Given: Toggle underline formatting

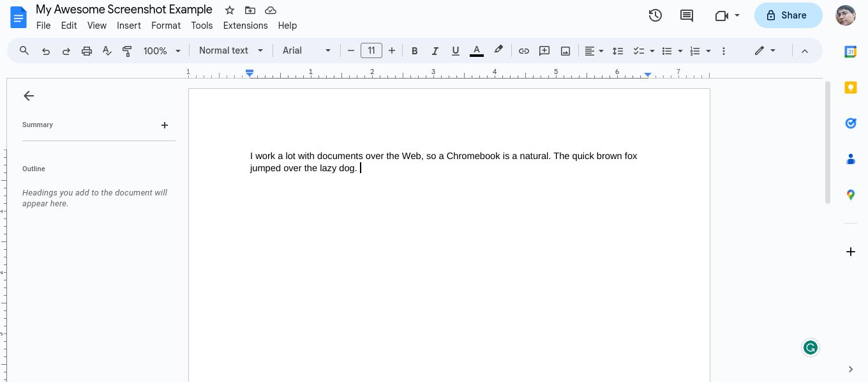Looking at the screenshot, I should [456, 50].
